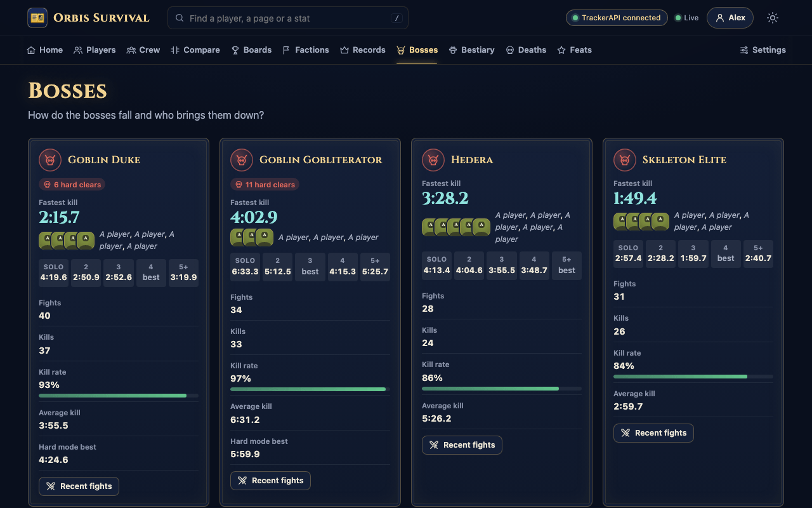Click the Crew group icon

[131, 50]
